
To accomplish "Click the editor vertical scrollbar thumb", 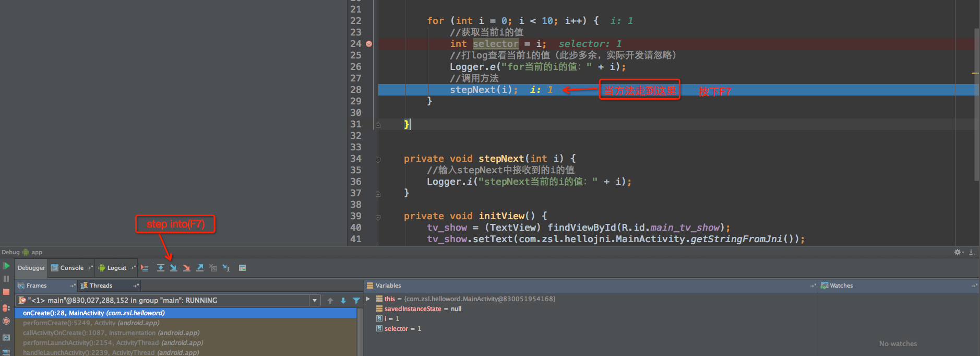I will 976,104.
